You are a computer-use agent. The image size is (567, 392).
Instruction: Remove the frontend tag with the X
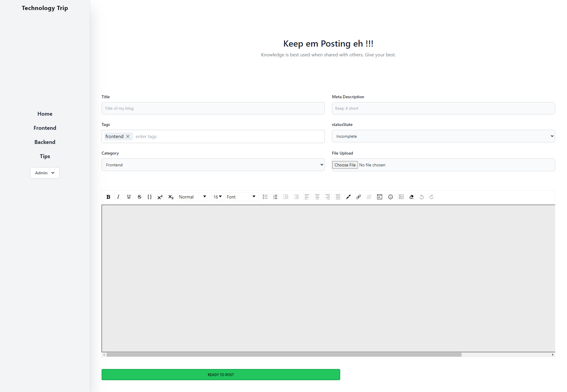coord(128,136)
